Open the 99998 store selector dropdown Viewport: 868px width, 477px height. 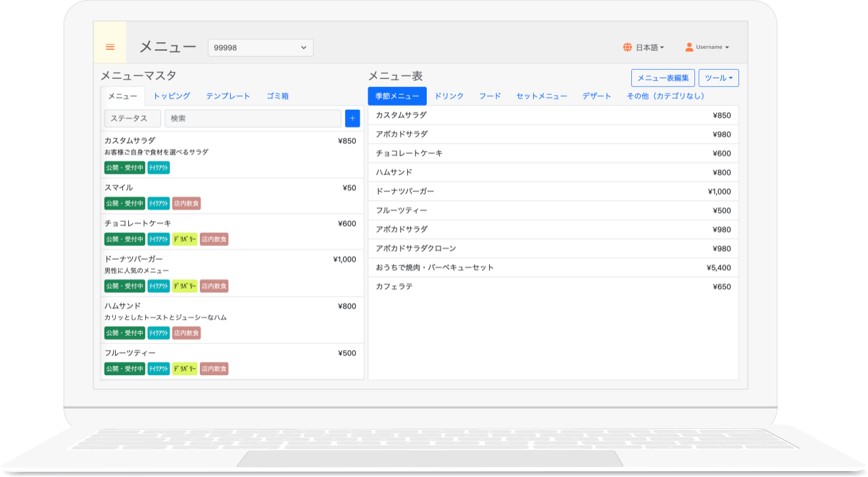point(260,48)
